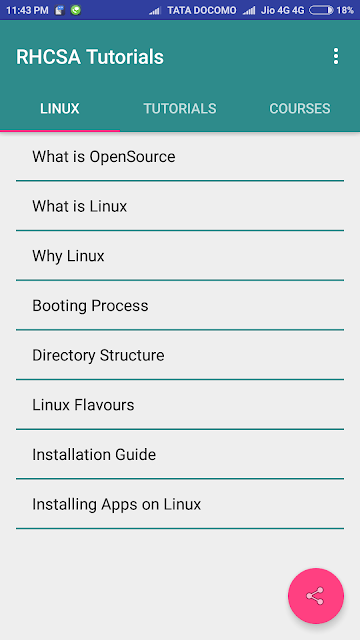Open What is OpenSource topic
The width and height of the screenshot is (360, 640).
click(180, 157)
